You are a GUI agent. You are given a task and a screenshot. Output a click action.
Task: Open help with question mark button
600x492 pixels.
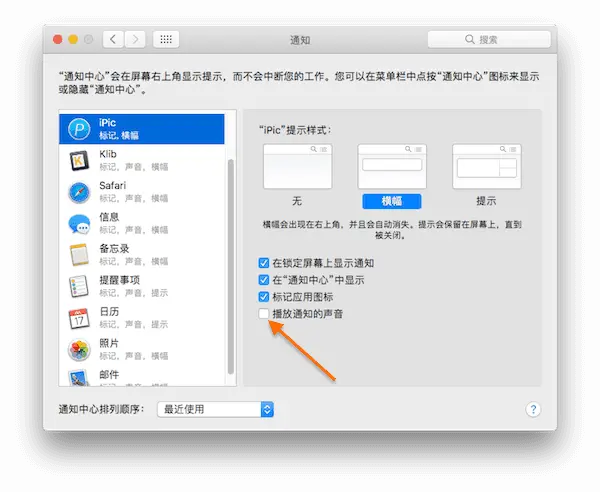coord(533,409)
